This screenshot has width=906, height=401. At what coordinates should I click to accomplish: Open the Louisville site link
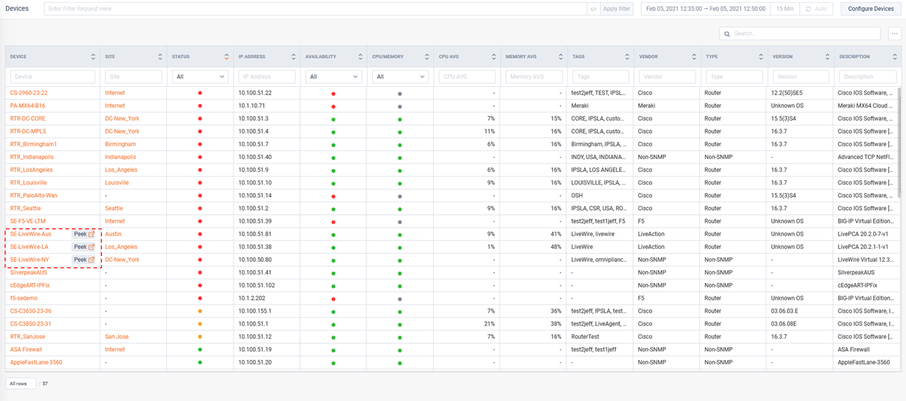(x=117, y=183)
